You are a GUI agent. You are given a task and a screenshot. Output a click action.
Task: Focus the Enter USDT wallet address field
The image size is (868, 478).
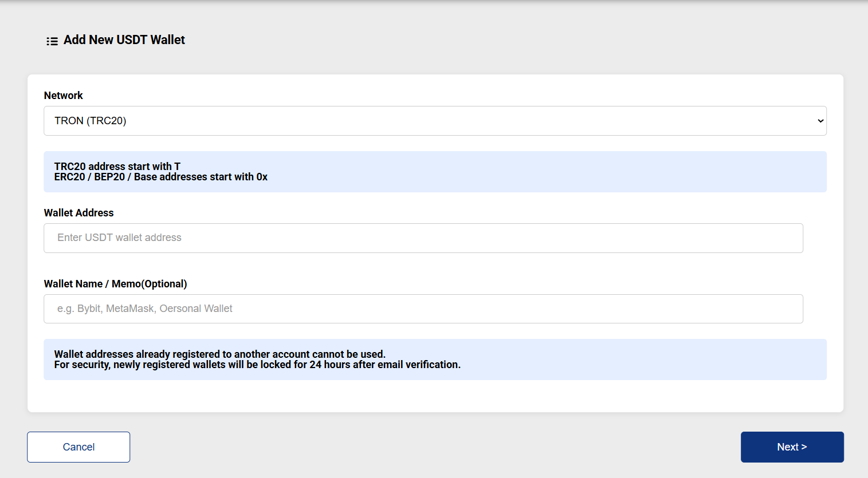423,238
